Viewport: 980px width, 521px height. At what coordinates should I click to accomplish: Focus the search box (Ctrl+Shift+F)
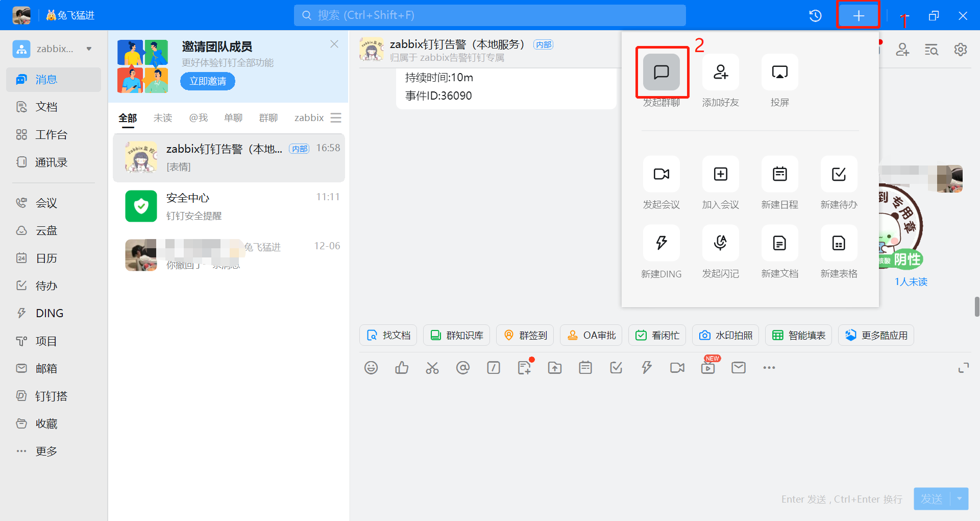(x=490, y=15)
